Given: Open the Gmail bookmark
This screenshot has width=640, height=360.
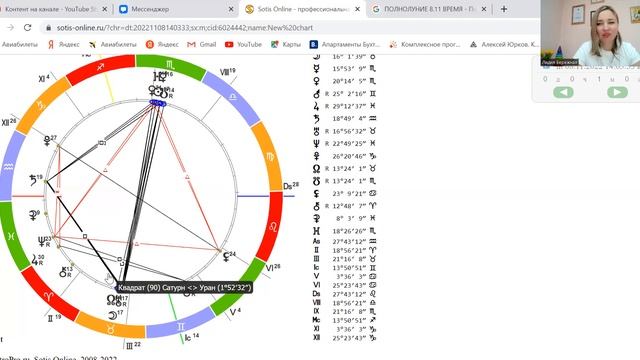Looking at the screenshot, I should (202, 44).
